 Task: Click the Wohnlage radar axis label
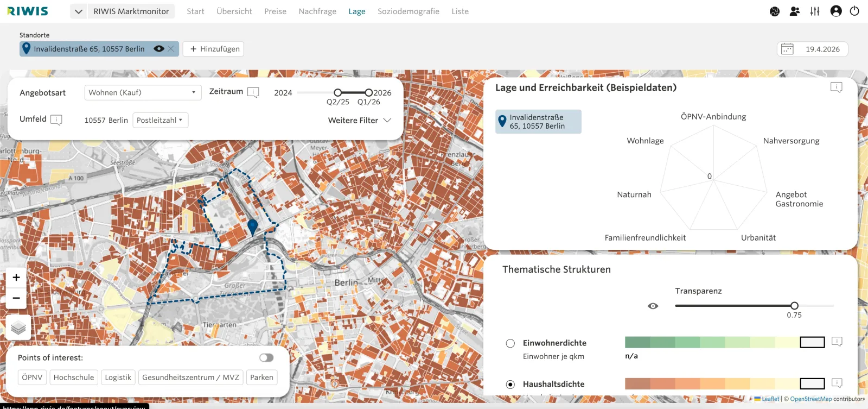point(645,141)
